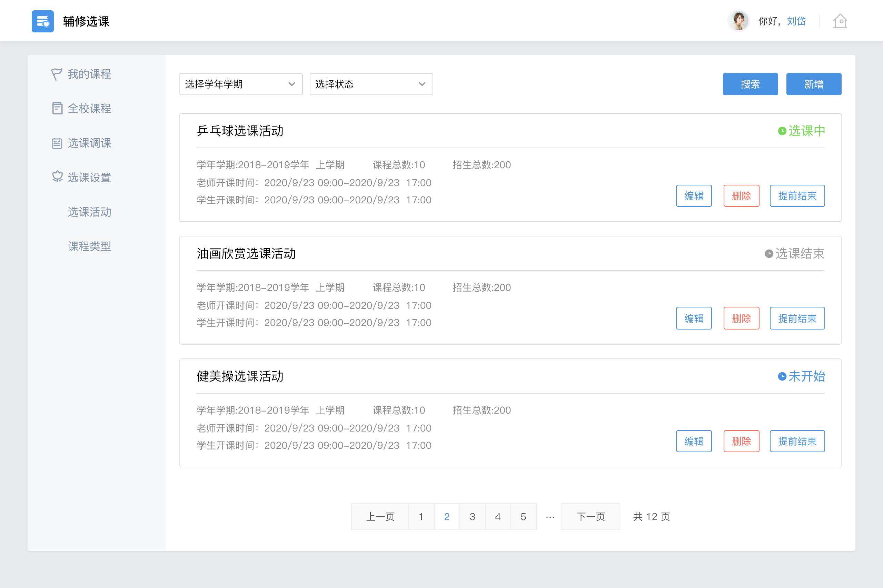This screenshot has height=588, width=883.
Task: Click gray clock icon next to 选课结束
Action: pyautogui.click(x=768, y=254)
